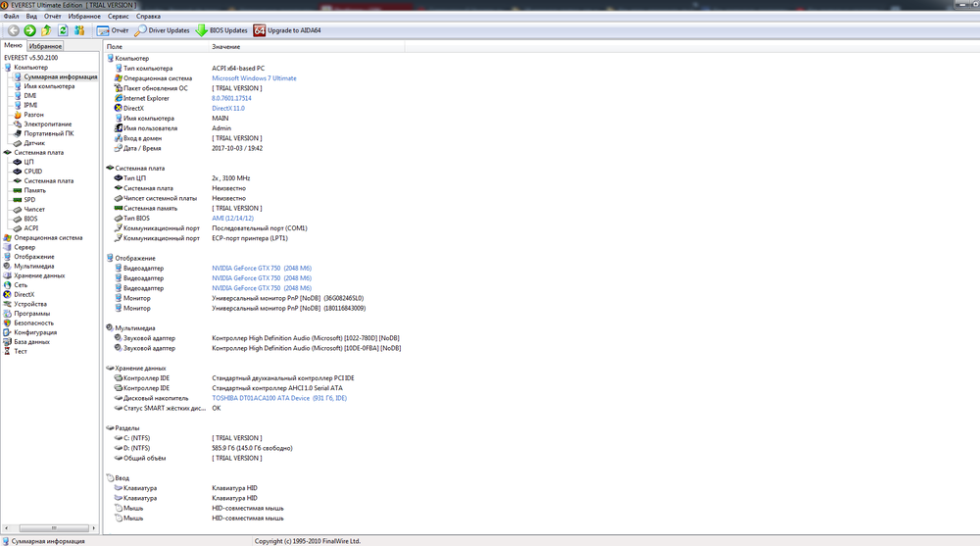Screen dimensions: 980x546
Task: Go back with the grey arrow toolbar icon
Action: pyautogui.click(x=13, y=30)
